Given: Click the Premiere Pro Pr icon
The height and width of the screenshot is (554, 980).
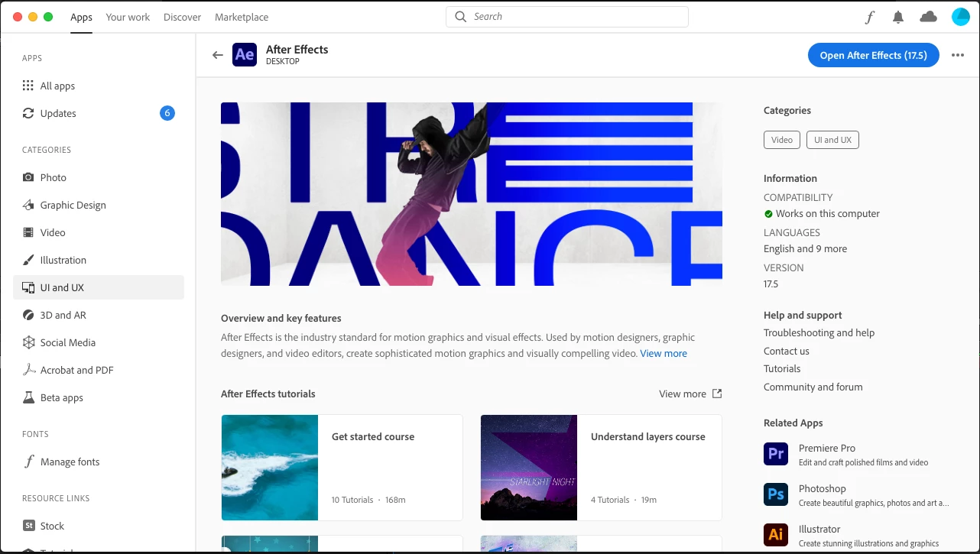Looking at the screenshot, I should (x=776, y=454).
